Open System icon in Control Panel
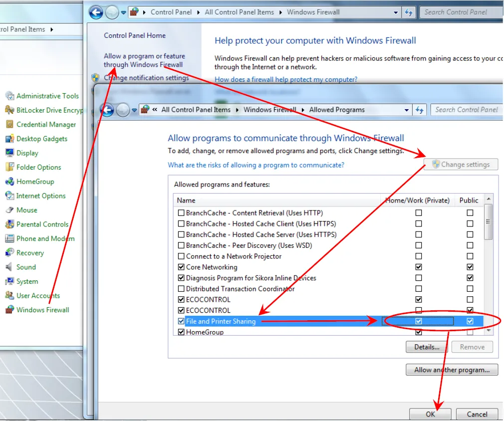Screen dimensions: 504x421 [9, 281]
